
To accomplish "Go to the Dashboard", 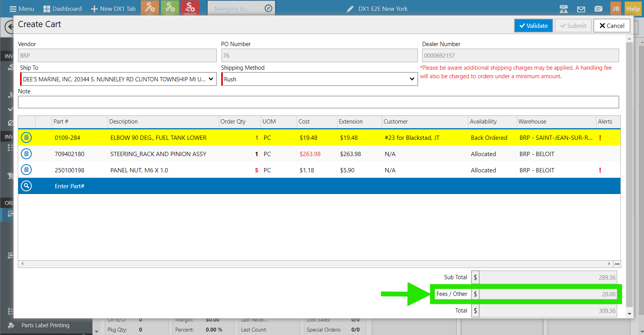I will 62,9.
